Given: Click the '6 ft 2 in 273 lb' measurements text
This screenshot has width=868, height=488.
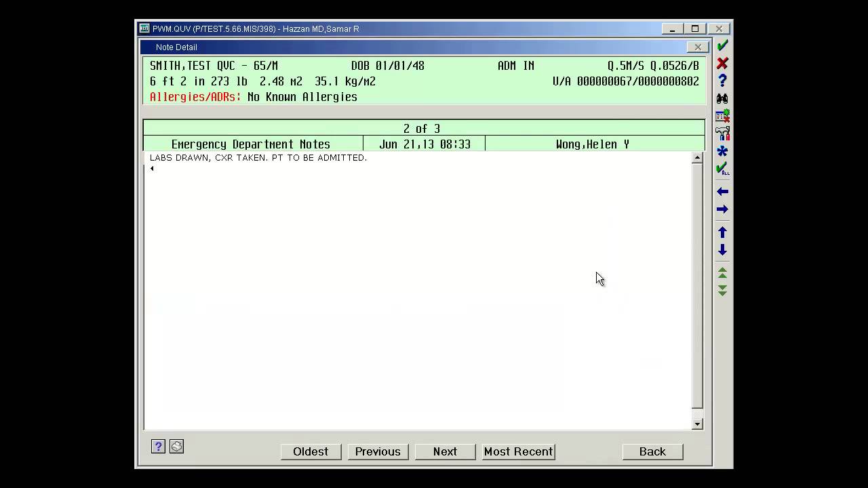Looking at the screenshot, I should (x=199, y=81).
